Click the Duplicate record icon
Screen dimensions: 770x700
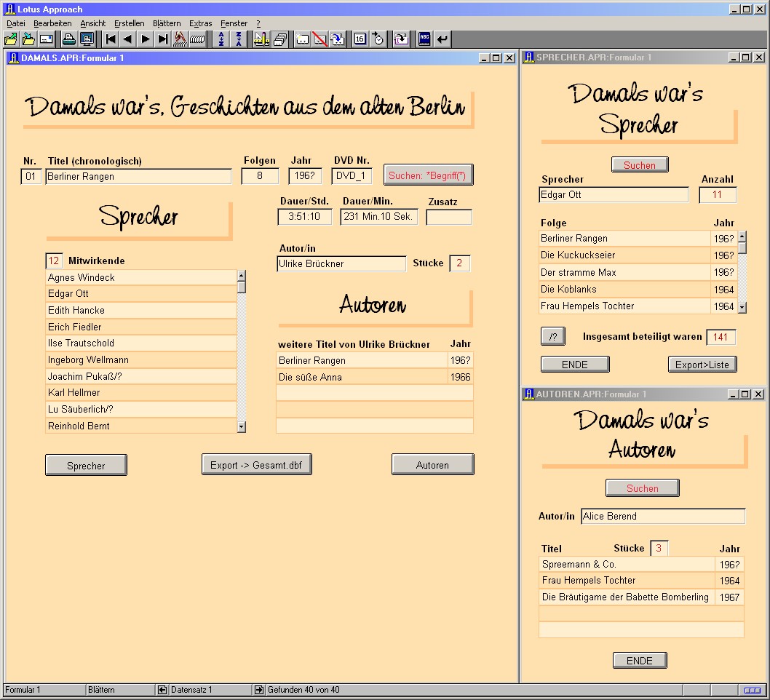click(338, 39)
